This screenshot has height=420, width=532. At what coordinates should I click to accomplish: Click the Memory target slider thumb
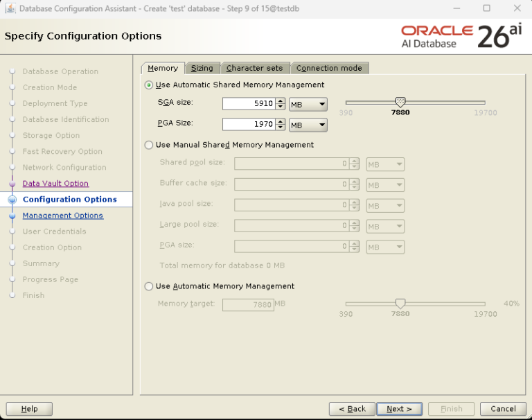(x=400, y=303)
